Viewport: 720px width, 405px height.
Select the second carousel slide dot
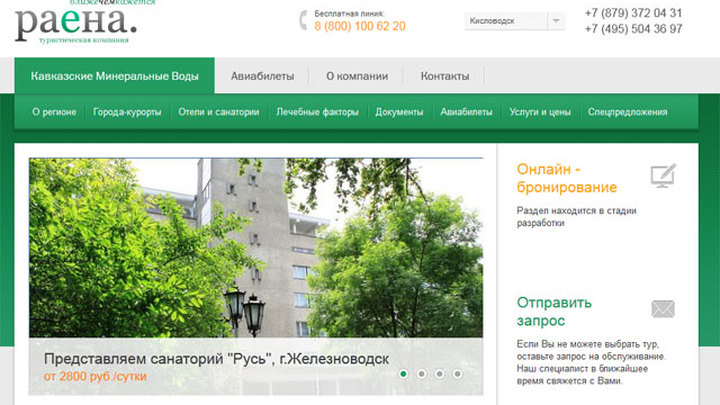421,373
